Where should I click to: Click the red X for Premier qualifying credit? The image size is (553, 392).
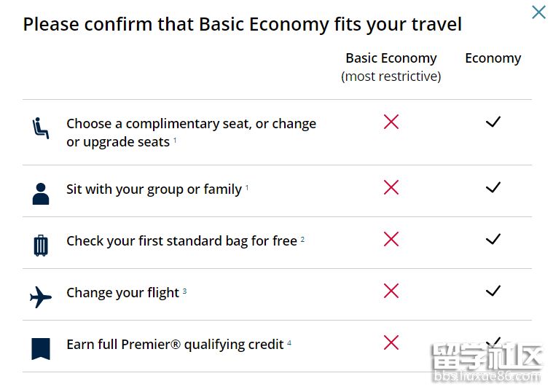(x=391, y=342)
